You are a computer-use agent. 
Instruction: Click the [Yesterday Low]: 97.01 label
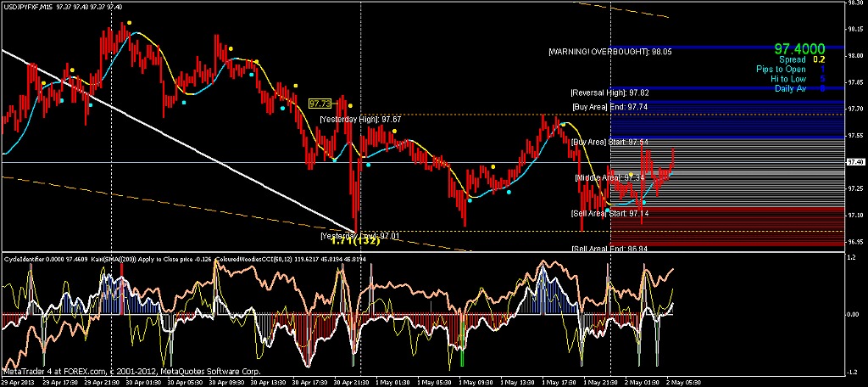click(x=359, y=236)
